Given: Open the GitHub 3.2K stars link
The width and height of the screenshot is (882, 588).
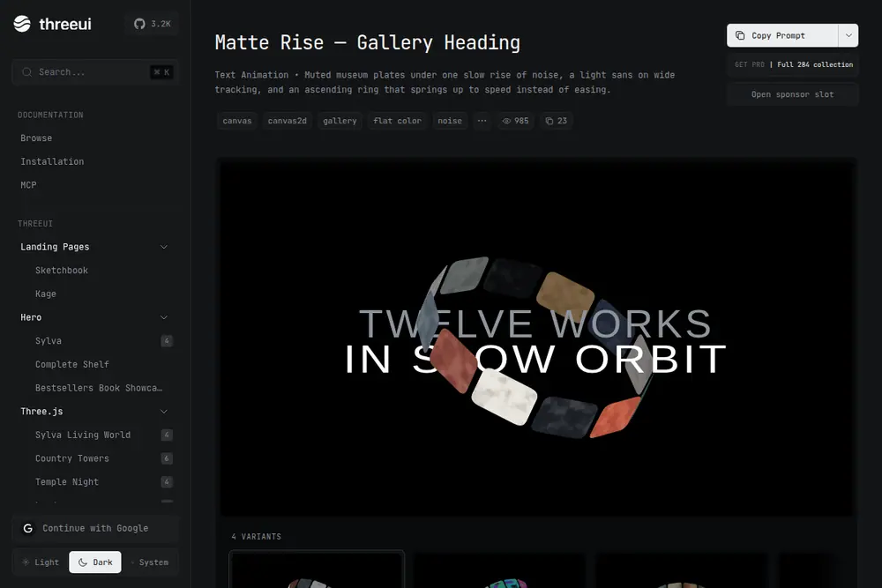Looking at the screenshot, I should (x=153, y=24).
